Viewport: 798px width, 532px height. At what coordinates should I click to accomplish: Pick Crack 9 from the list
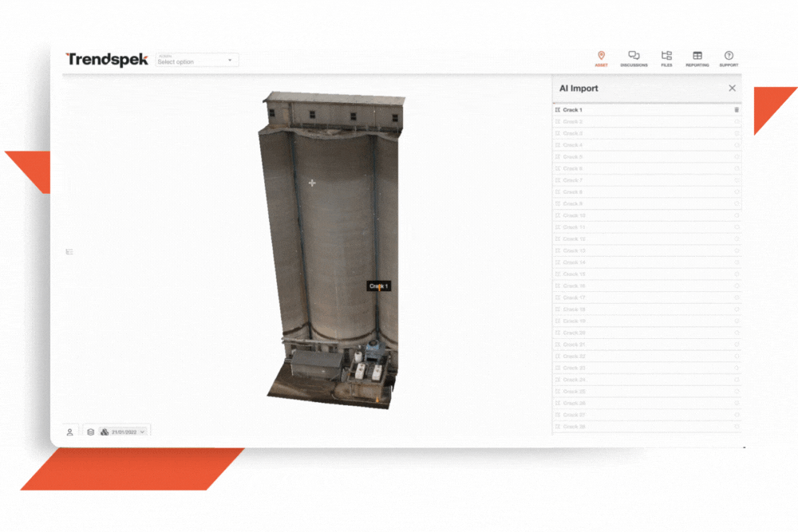(646, 203)
